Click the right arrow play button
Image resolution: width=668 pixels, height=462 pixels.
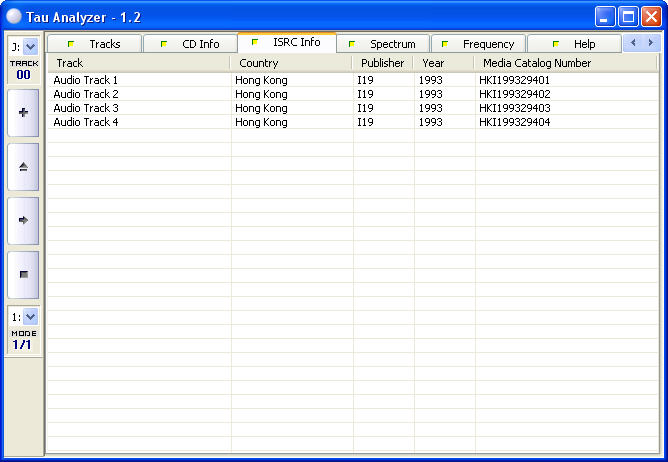pos(23,220)
